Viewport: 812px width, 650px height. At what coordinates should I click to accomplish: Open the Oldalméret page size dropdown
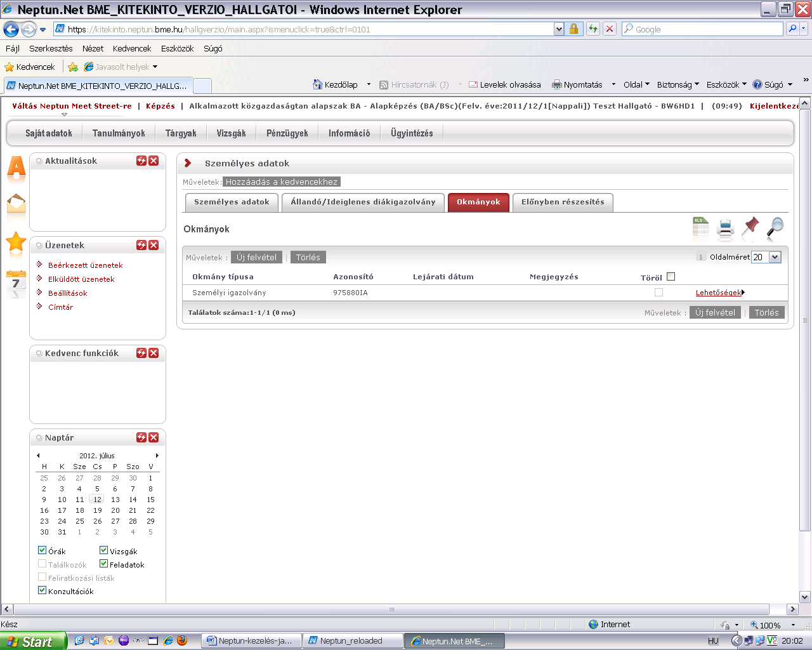[x=775, y=257]
